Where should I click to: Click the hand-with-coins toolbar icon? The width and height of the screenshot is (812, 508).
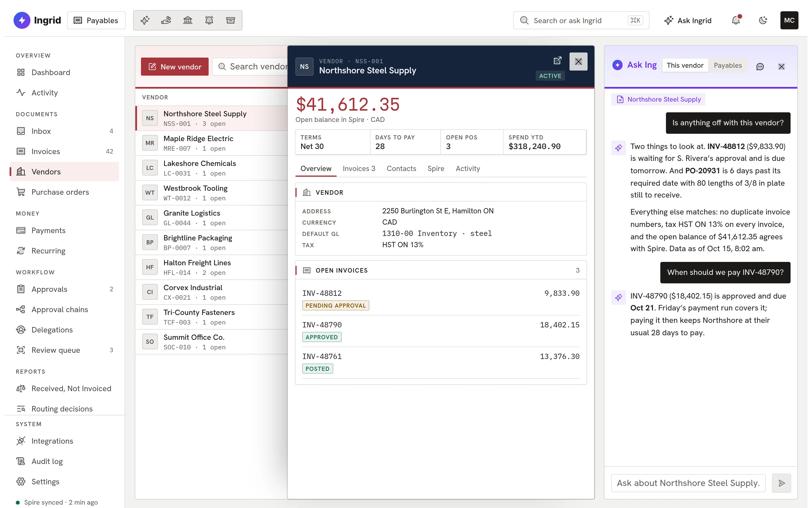pyautogui.click(x=166, y=20)
